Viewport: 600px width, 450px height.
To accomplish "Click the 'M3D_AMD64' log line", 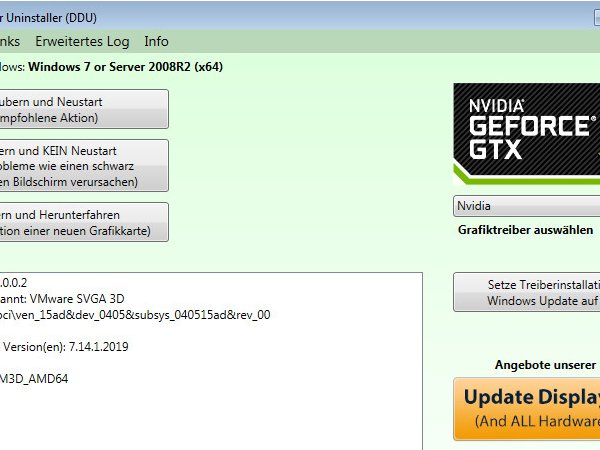I will click(x=34, y=379).
